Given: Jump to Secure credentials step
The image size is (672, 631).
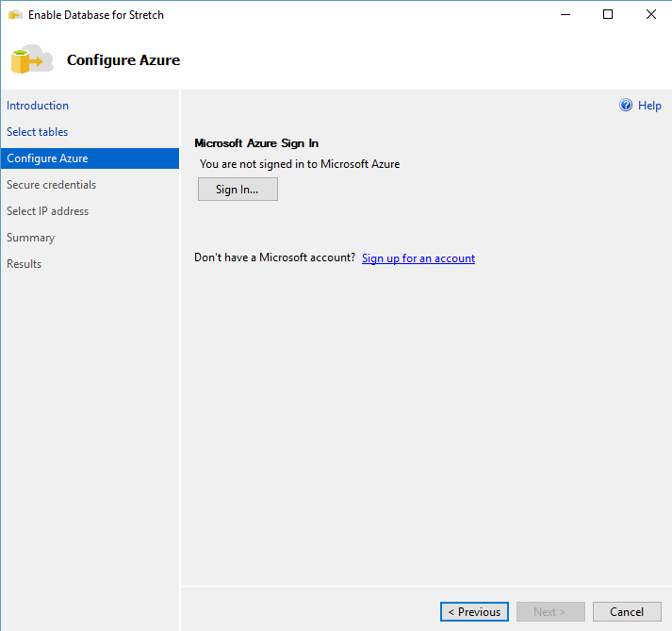Looking at the screenshot, I should (52, 185).
